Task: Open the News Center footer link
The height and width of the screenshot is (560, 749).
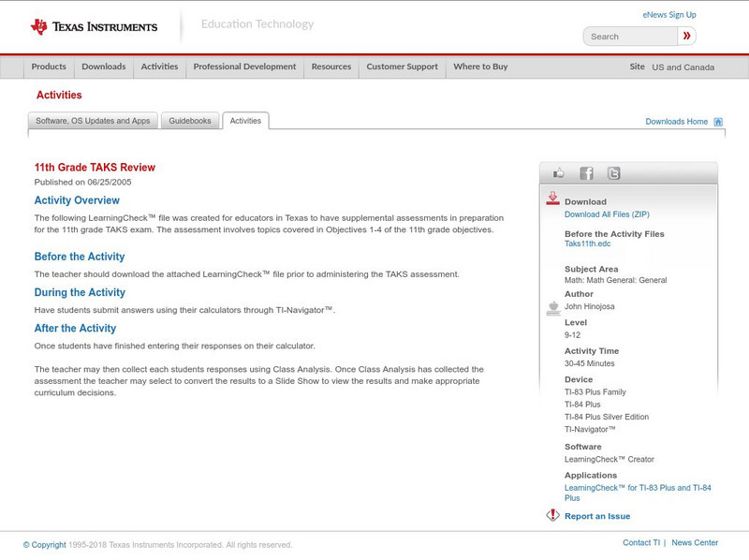Action: tap(695, 543)
